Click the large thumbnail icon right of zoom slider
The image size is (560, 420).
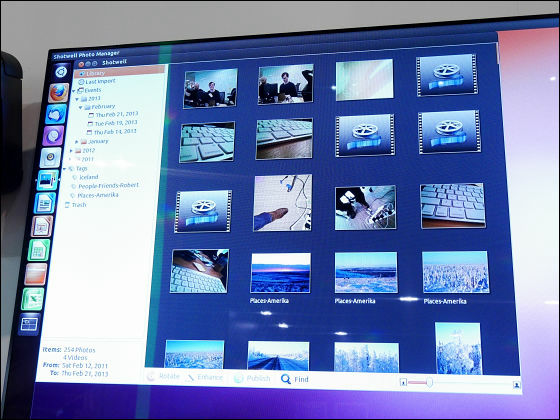[x=516, y=385]
